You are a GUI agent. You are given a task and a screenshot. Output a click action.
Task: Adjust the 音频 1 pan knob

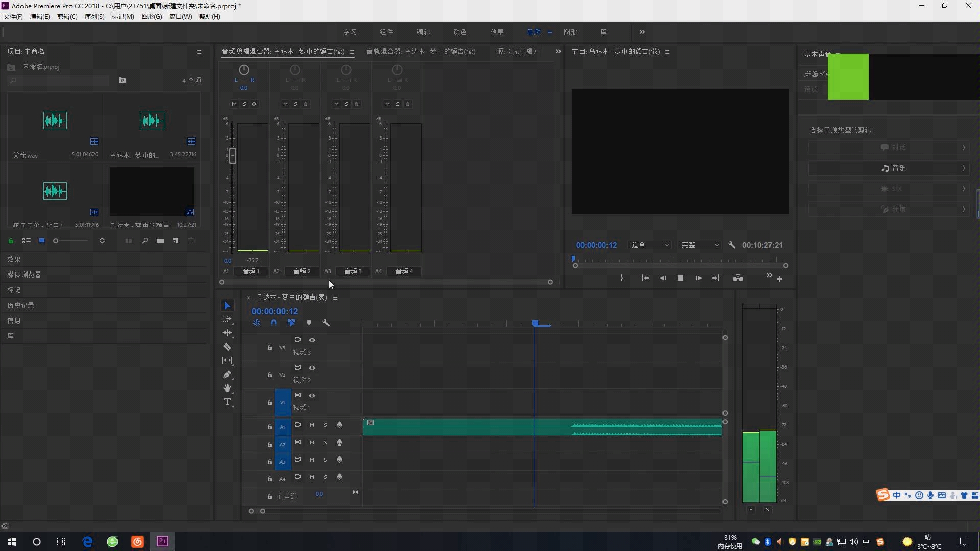click(244, 70)
